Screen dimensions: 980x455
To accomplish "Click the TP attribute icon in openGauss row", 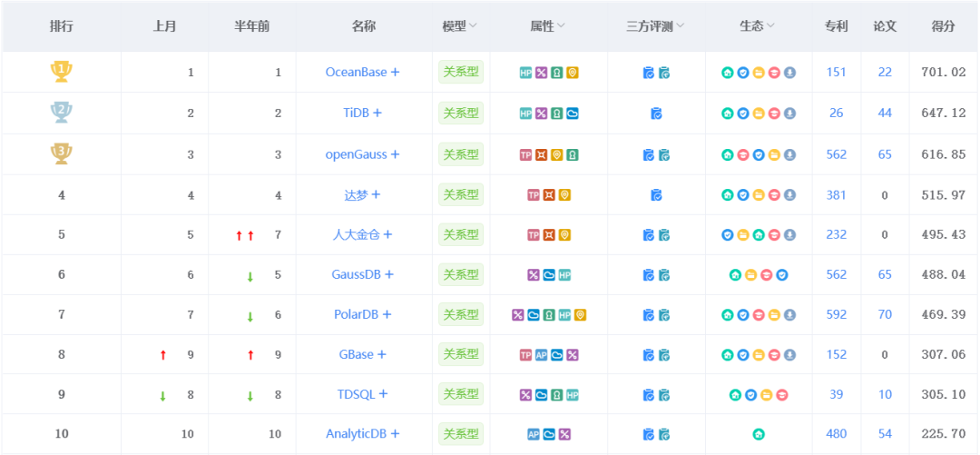I will [525, 154].
